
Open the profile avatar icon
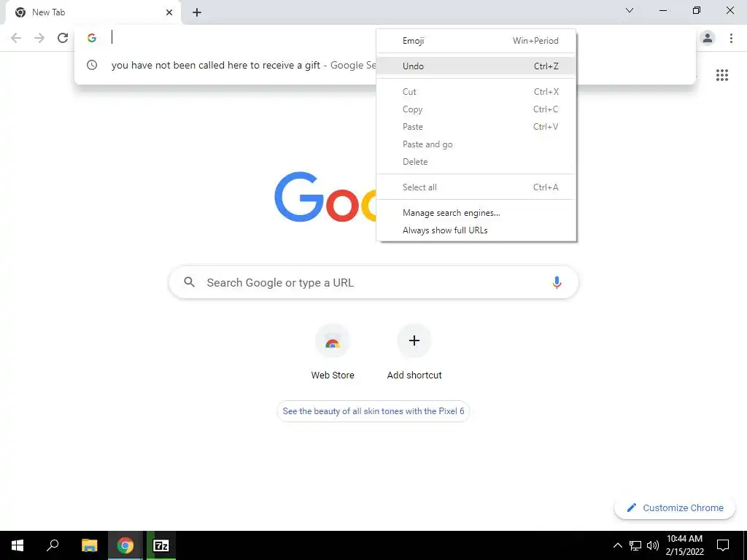708,38
